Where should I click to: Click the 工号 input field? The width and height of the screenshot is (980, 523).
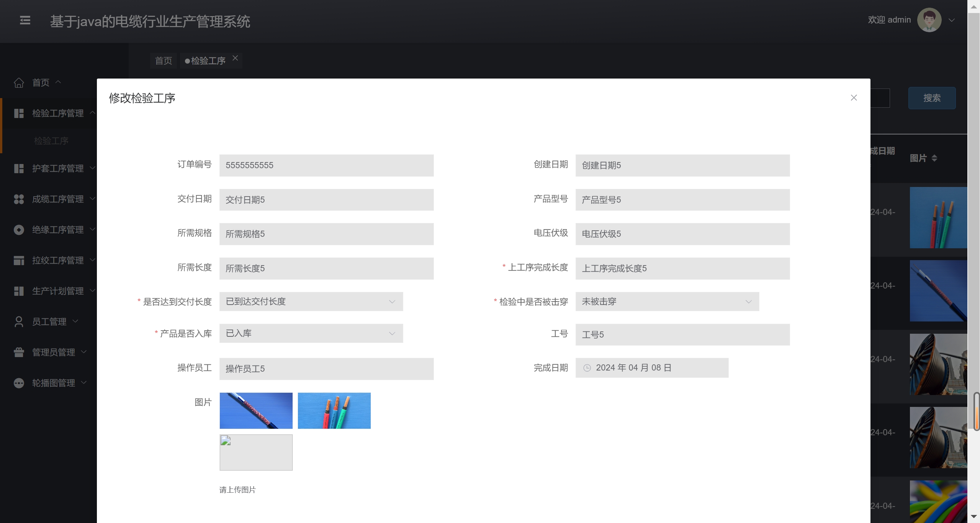click(682, 335)
